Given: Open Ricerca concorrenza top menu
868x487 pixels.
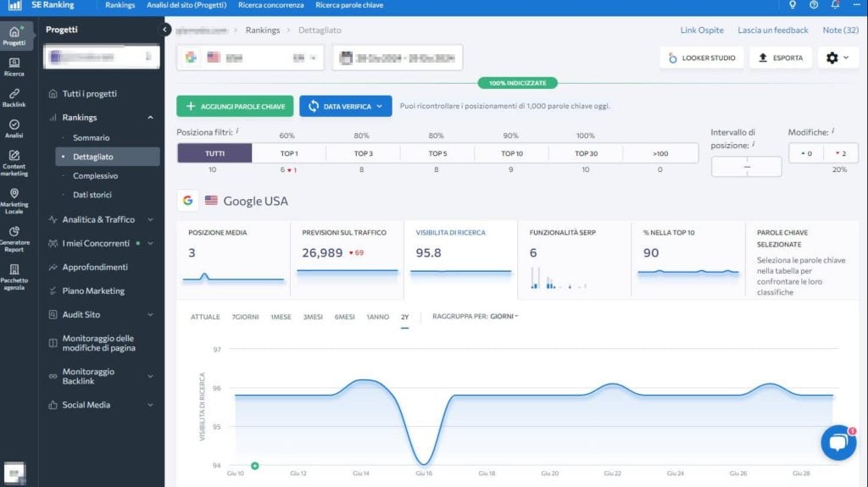Looking at the screenshot, I should [x=270, y=5].
